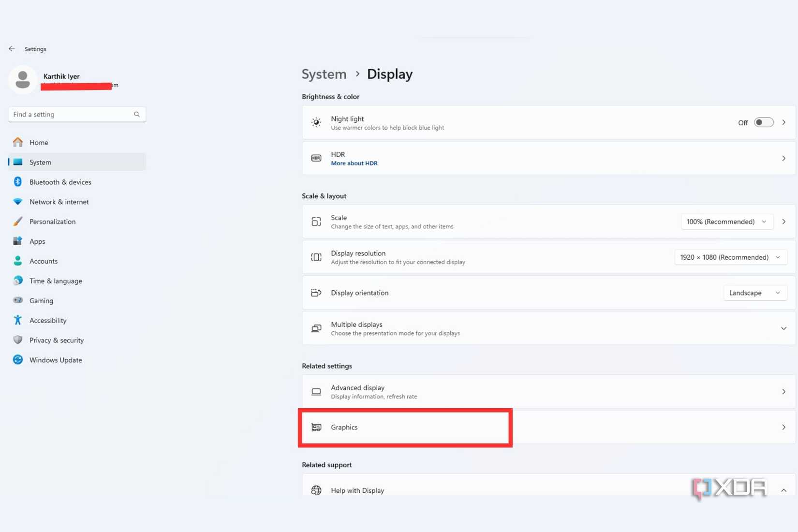Click the Windows Update icon
Screen dimensions: 798x532
(18, 360)
